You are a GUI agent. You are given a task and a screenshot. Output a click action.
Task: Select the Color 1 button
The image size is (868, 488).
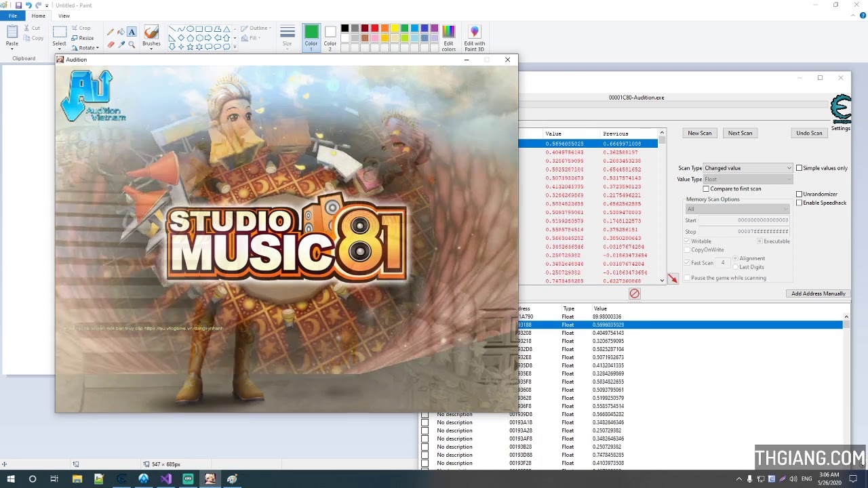[x=311, y=37]
